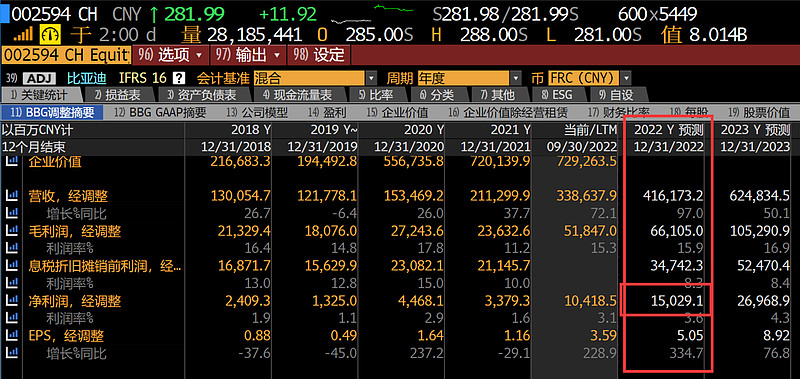Expand the 会计基准 混合 dropdown arrow
800x379 pixels.
tap(371, 79)
